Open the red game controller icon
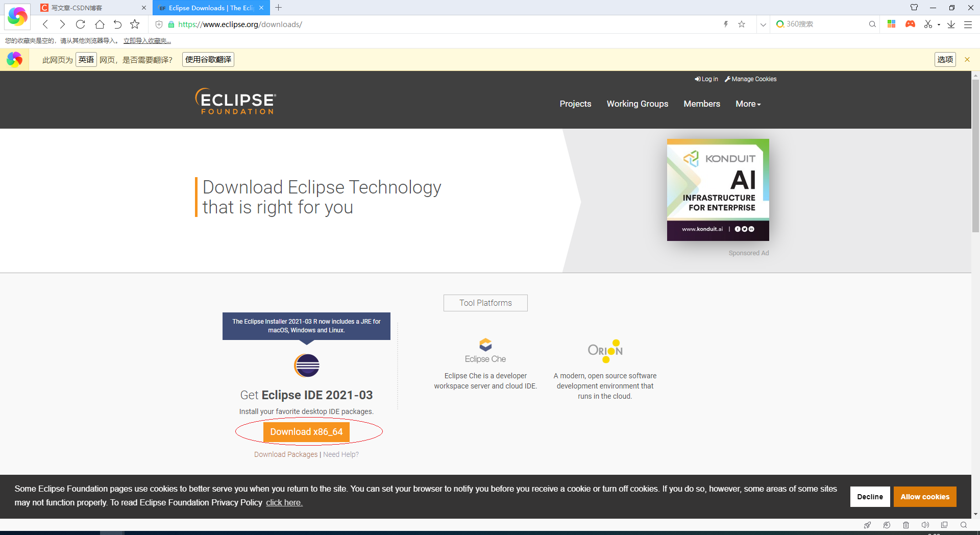 point(910,24)
